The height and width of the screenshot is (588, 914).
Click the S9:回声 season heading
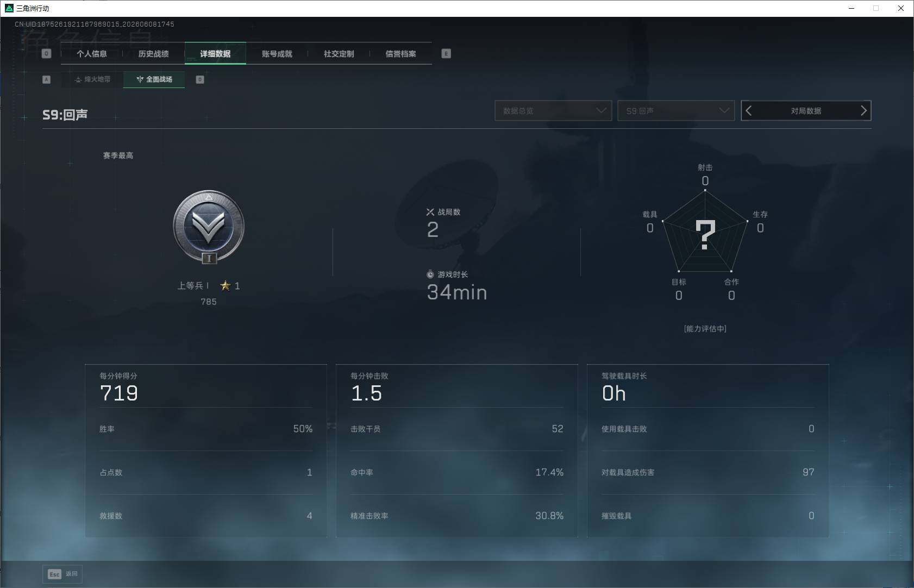65,115
